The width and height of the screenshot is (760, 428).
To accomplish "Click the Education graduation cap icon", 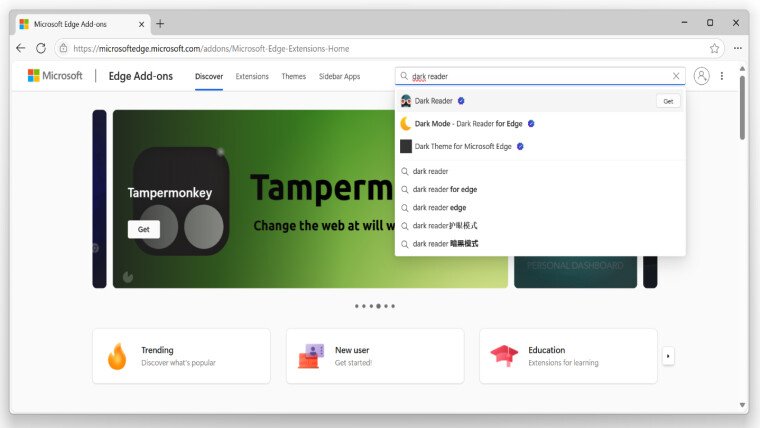I will pyautogui.click(x=504, y=356).
